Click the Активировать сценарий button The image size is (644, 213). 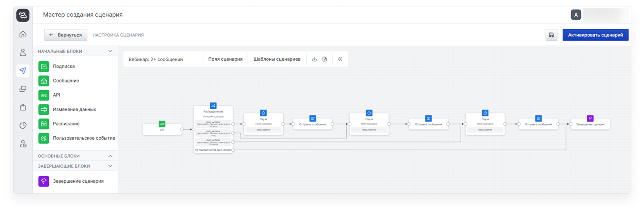point(595,35)
